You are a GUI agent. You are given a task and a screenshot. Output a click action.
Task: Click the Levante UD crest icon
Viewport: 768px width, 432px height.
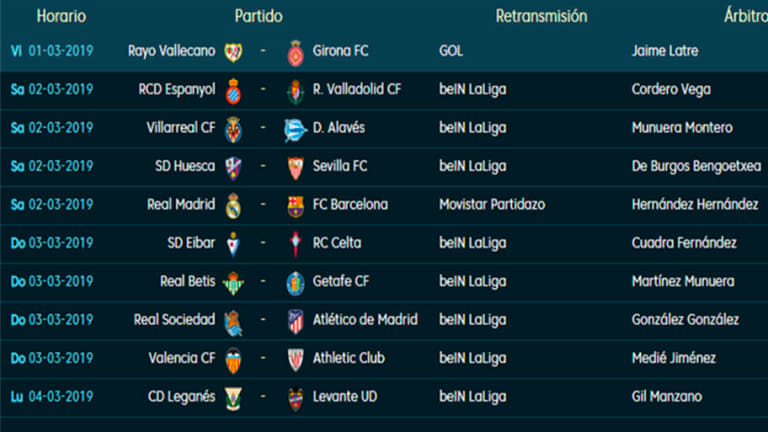[295, 397]
